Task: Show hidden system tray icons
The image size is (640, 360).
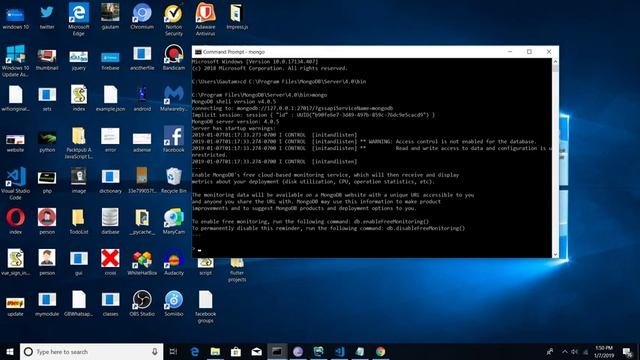Action: coord(565,351)
